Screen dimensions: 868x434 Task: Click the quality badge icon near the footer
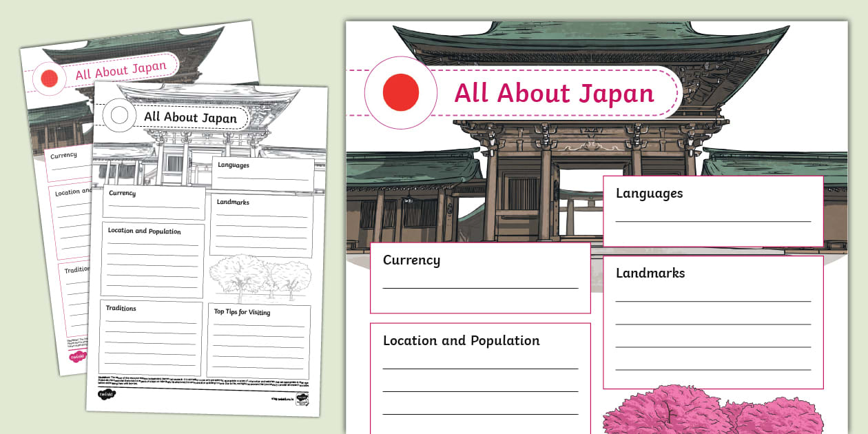click(302, 398)
